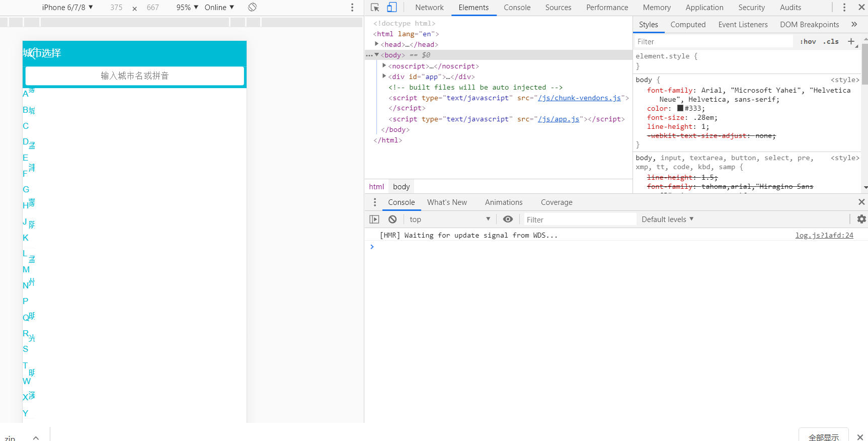868x441 pixels.
Task: Open the Online throttling dropdown
Action: [219, 7]
